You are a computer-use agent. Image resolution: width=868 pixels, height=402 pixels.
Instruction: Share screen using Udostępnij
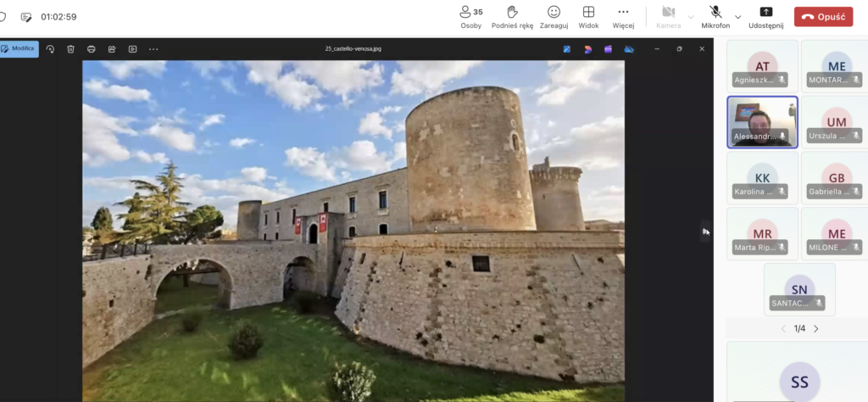tap(766, 16)
